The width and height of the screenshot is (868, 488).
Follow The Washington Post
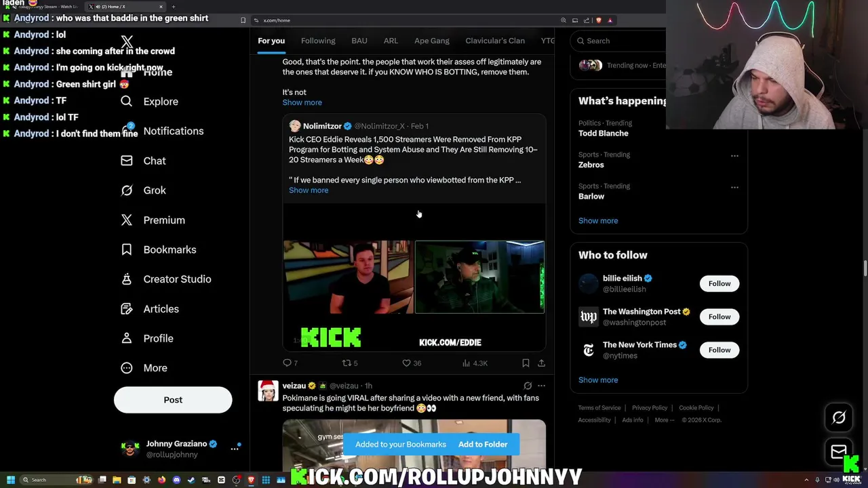[x=719, y=317]
